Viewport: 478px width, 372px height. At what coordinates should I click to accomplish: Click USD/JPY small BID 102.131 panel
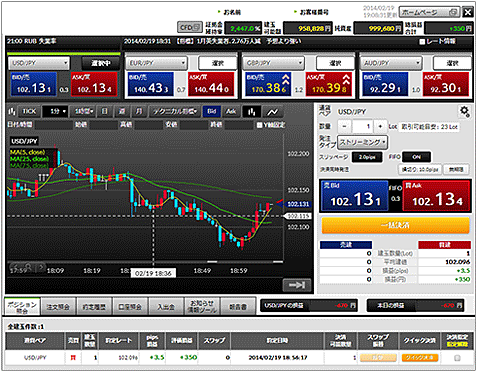click(x=33, y=84)
